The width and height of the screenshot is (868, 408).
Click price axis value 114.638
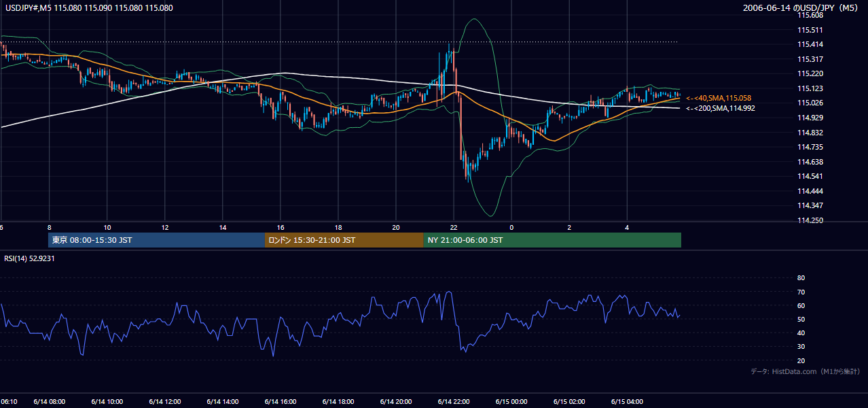click(810, 162)
